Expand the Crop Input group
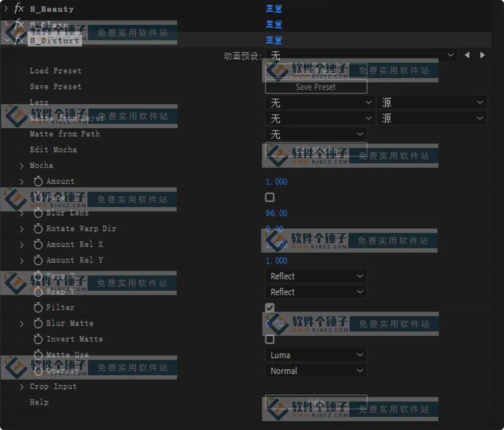The image size is (504, 430). (22, 387)
